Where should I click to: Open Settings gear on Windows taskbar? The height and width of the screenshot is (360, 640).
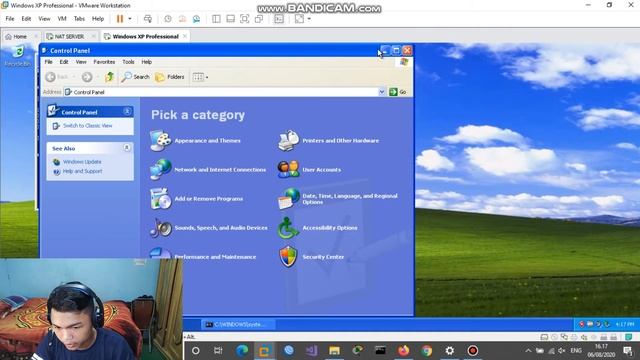(450, 351)
